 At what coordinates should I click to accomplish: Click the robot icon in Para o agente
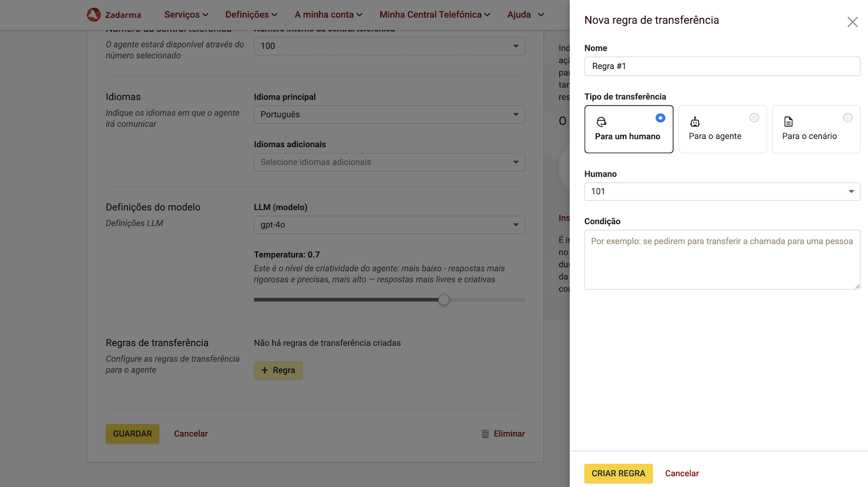(695, 122)
